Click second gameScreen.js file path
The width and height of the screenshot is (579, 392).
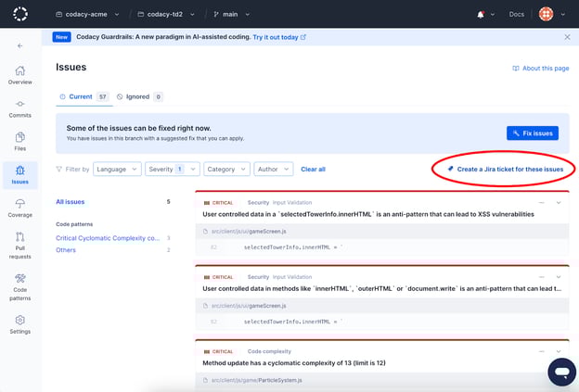249,306
